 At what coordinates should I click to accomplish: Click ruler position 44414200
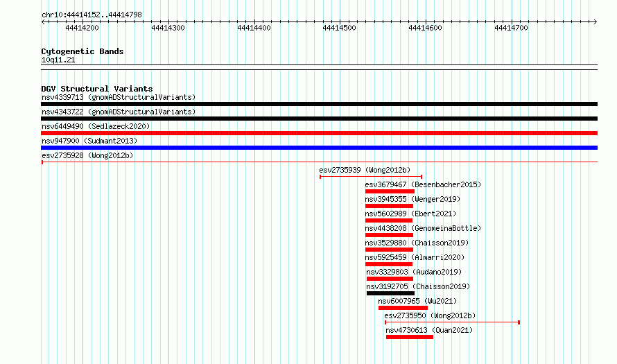(82, 28)
